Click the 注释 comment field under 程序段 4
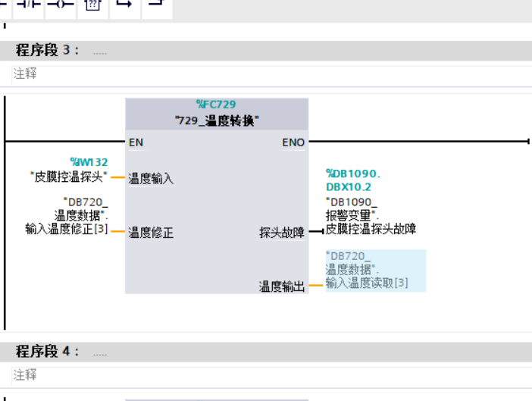 point(25,375)
